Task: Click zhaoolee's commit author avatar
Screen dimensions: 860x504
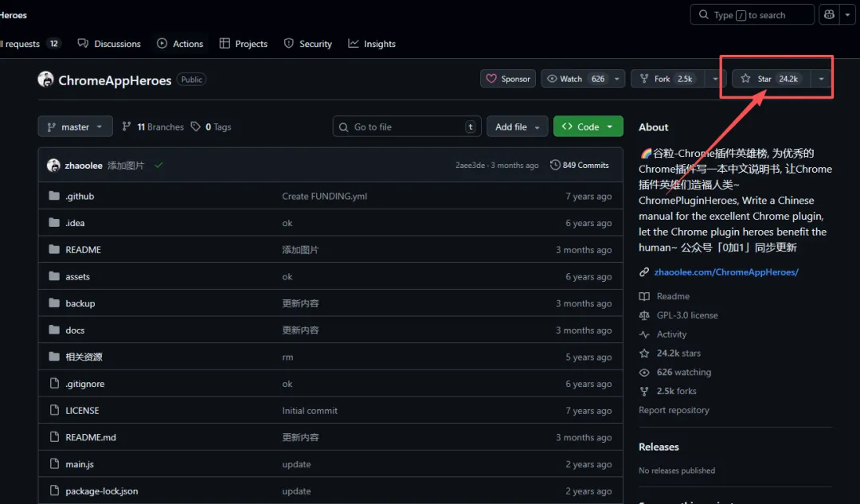Action: (x=53, y=165)
